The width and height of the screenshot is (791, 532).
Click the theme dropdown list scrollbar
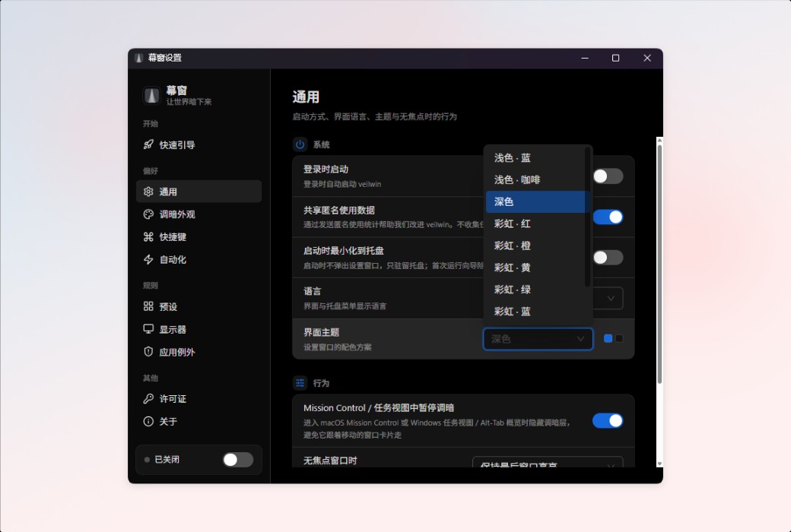point(587,217)
